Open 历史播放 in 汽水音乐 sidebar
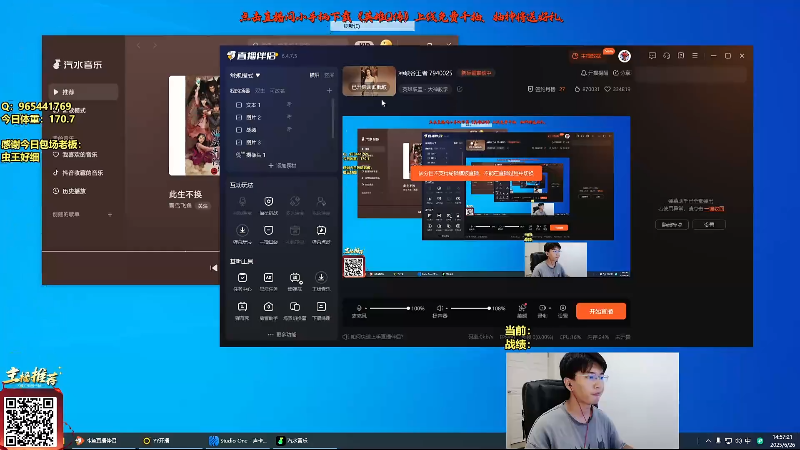The height and width of the screenshot is (450, 800). (69, 191)
